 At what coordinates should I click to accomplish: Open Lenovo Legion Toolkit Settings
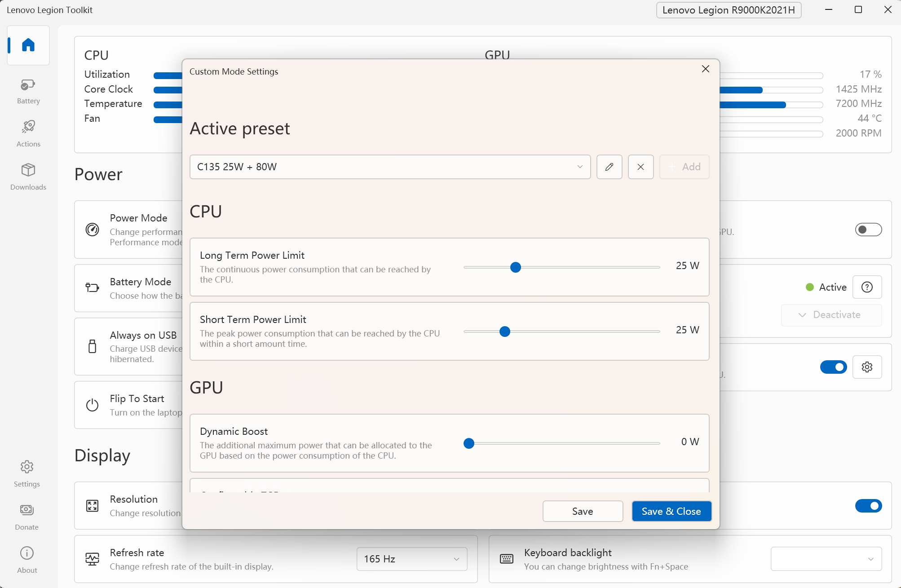[x=26, y=473]
